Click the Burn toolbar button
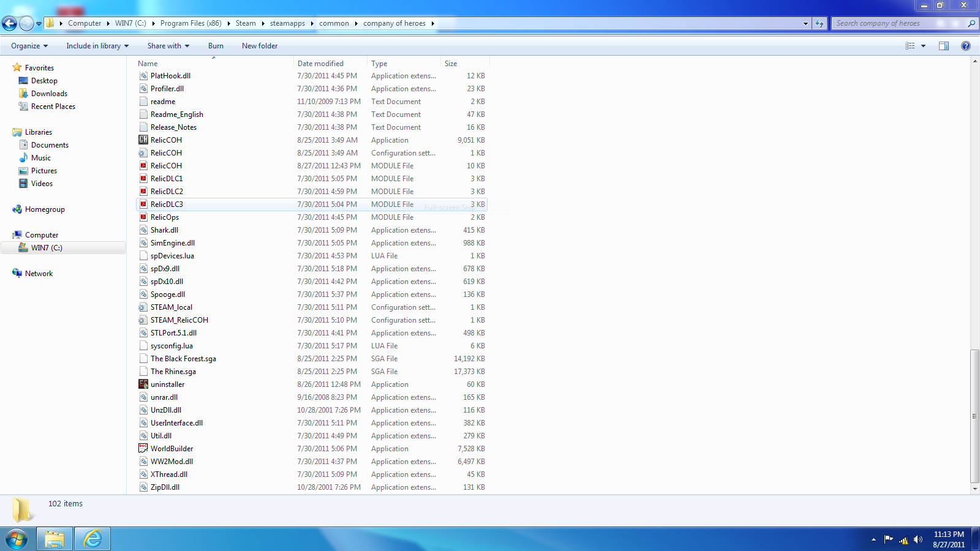Image resolution: width=980 pixels, height=551 pixels. point(216,46)
